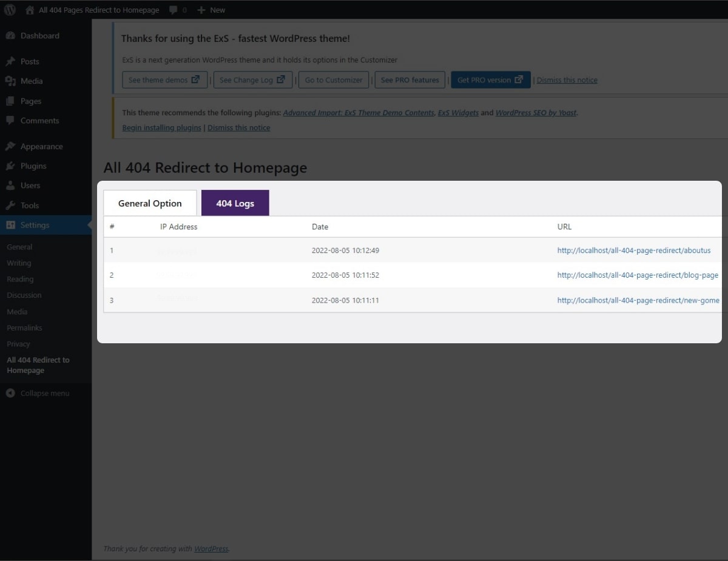Screen dimensions: 728x561
Task: Click the Media library icon
Action: (x=10, y=81)
